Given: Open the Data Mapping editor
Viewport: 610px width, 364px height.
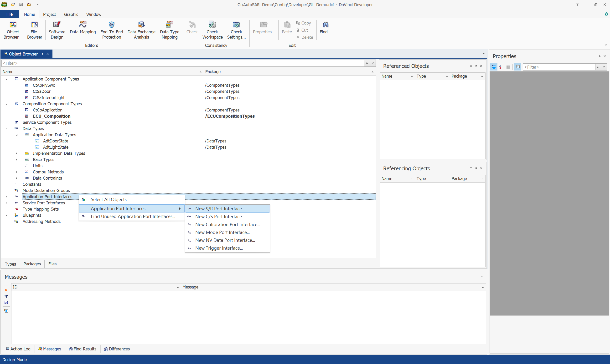Looking at the screenshot, I should [83, 27].
